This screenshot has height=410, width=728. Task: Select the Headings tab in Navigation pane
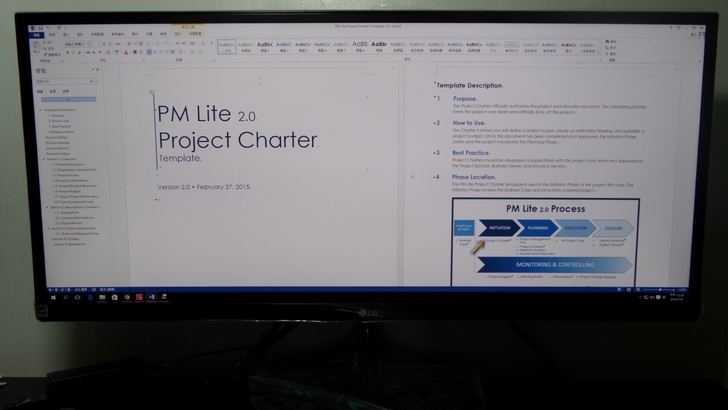(x=40, y=91)
